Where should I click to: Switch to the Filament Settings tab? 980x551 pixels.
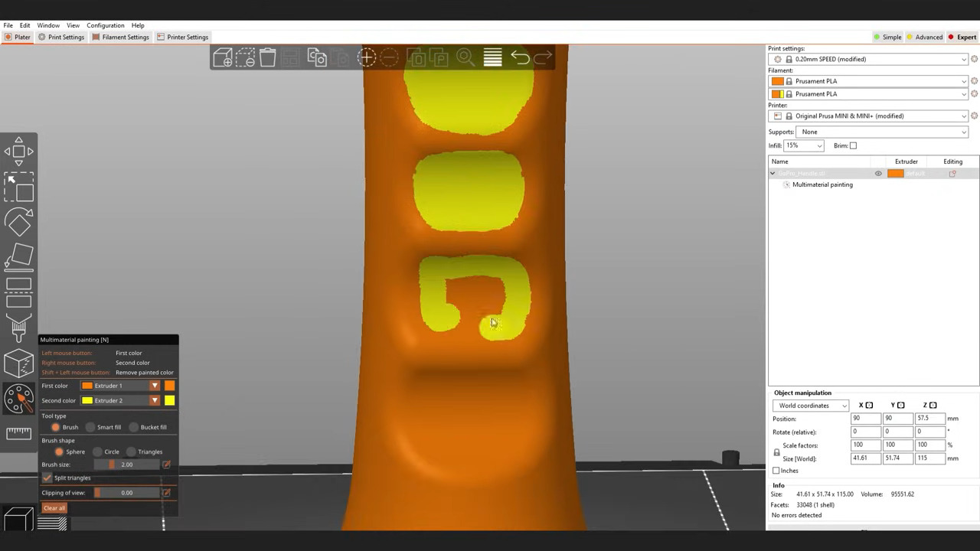point(120,37)
